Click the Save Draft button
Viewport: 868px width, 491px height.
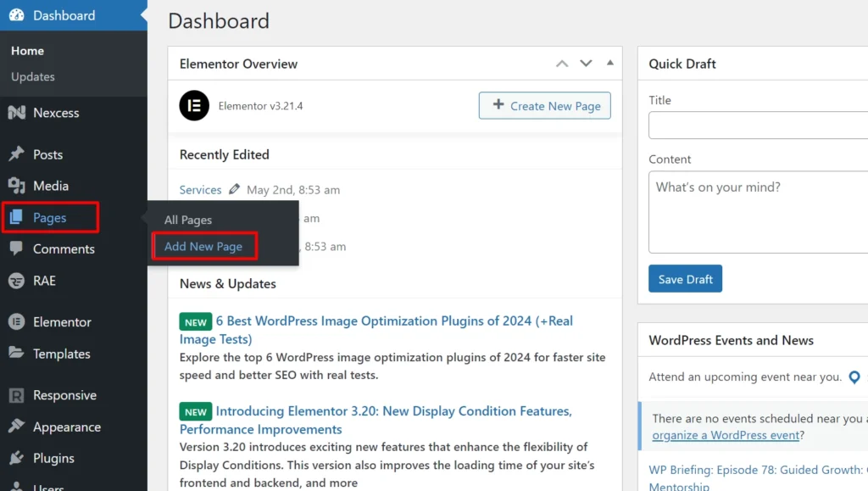click(x=685, y=279)
